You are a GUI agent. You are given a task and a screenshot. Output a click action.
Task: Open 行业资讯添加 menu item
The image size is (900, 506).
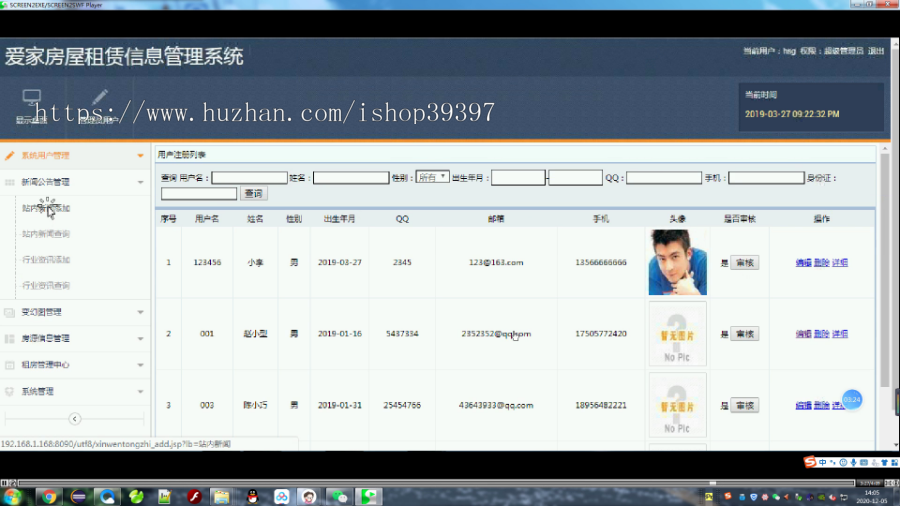coord(46,260)
